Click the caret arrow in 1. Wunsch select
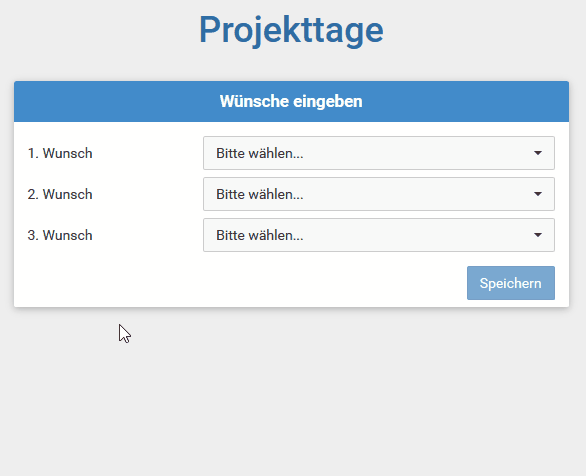The image size is (586, 476). [538, 153]
